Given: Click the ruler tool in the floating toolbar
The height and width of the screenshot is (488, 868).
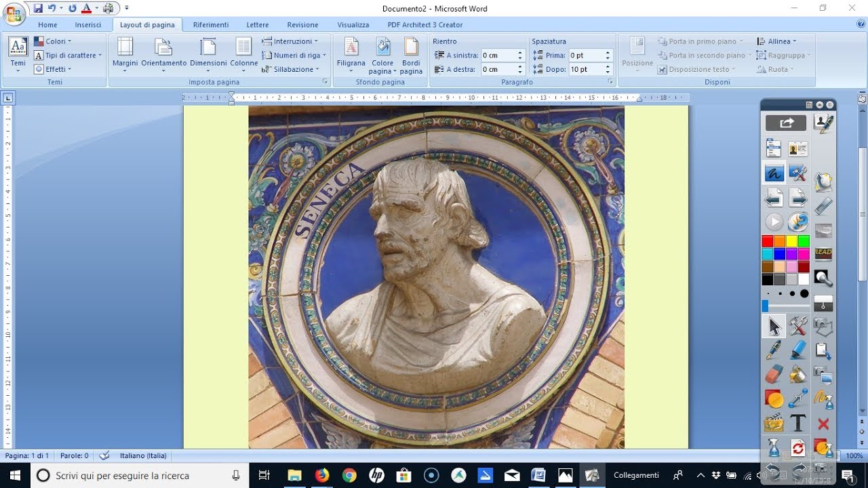Looking at the screenshot, I should coord(823,205).
